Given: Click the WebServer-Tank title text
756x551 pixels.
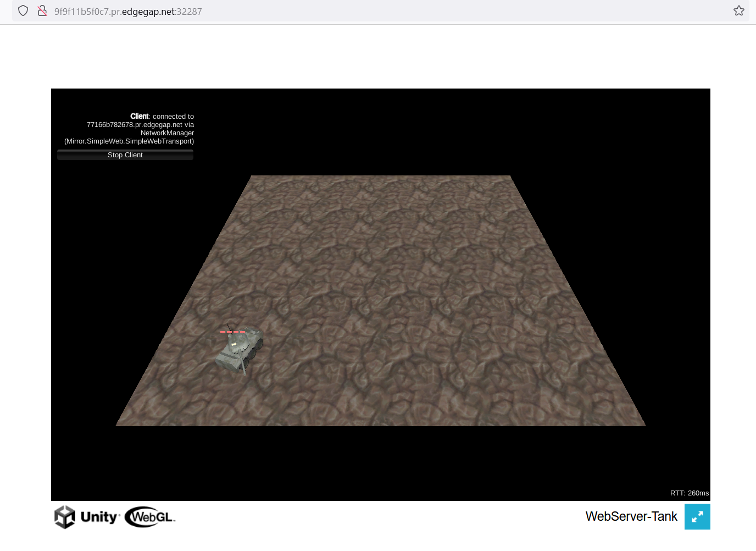Looking at the screenshot, I should click(x=631, y=516).
